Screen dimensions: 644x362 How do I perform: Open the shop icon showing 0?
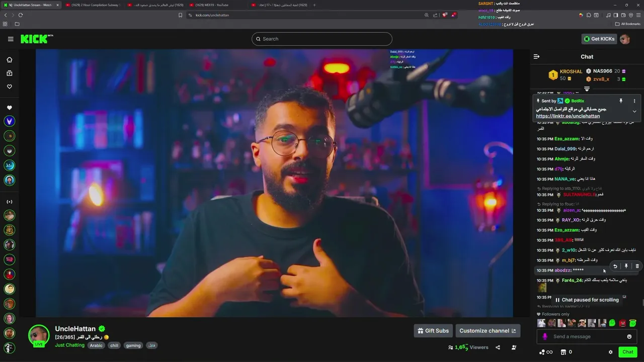point(566,352)
